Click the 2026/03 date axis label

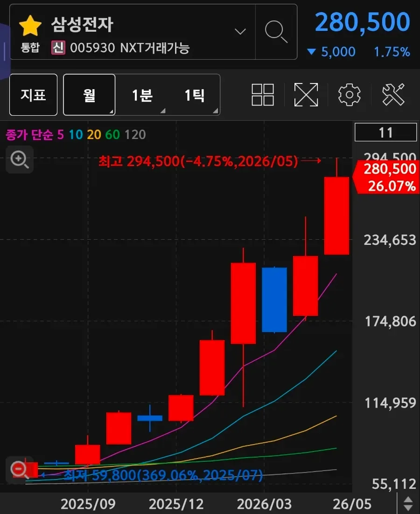click(x=264, y=504)
